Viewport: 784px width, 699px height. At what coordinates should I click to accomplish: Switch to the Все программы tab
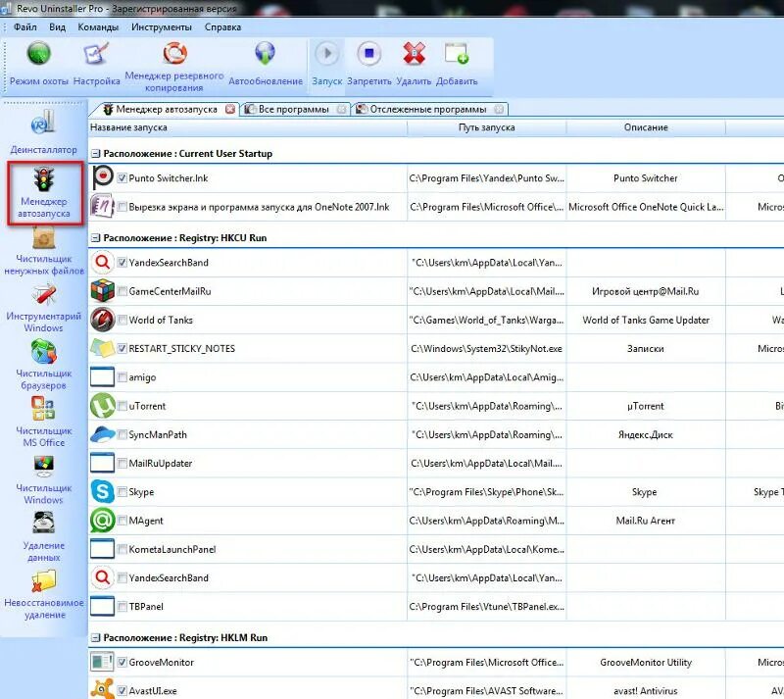293,109
